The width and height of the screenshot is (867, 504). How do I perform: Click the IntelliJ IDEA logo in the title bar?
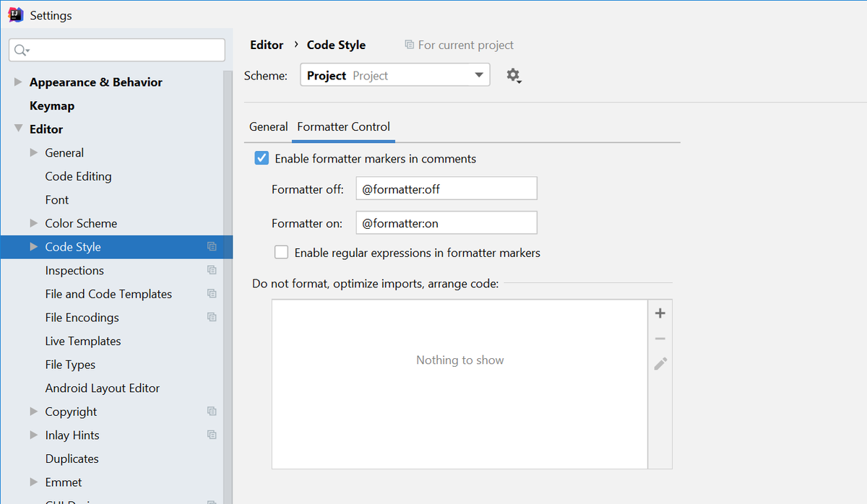15,14
